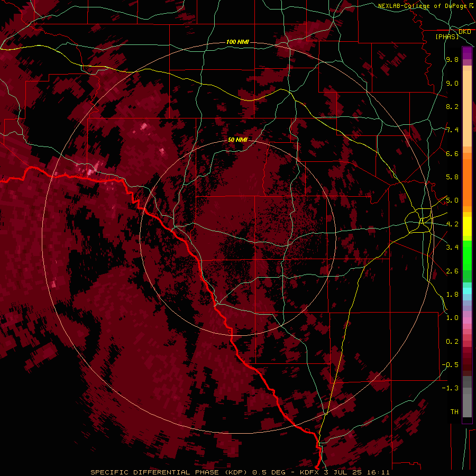This screenshot has height=476, width=476.
Task: Click the -1.3 value on the color scale
Action: tap(450, 388)
